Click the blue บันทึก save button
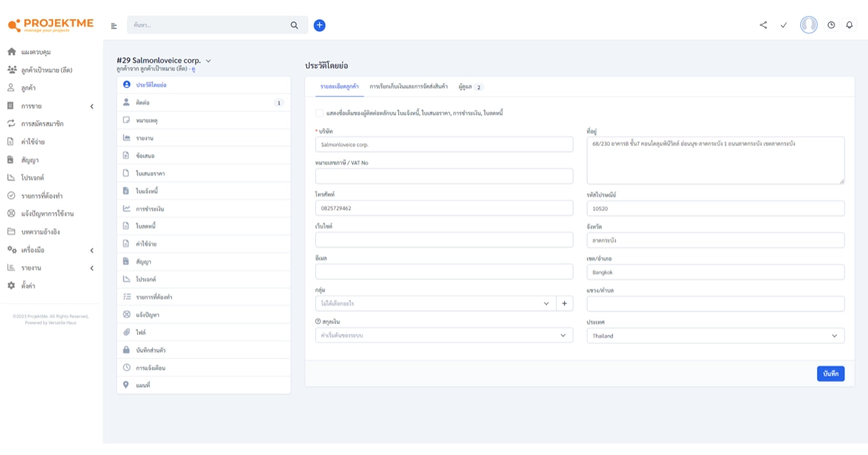 [x=830, y=373]
